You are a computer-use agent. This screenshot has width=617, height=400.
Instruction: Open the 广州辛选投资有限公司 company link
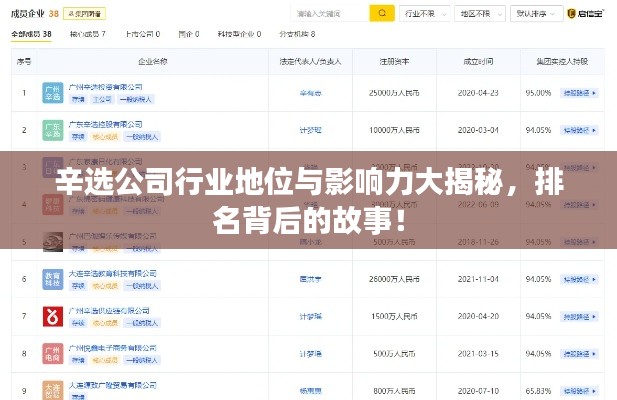(106, 87)
